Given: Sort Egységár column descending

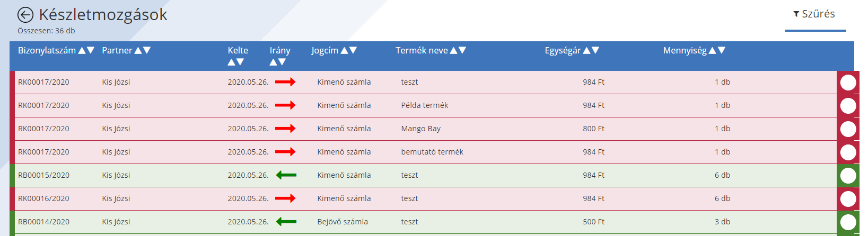Looking at the screenshot, I should point(595,50).
